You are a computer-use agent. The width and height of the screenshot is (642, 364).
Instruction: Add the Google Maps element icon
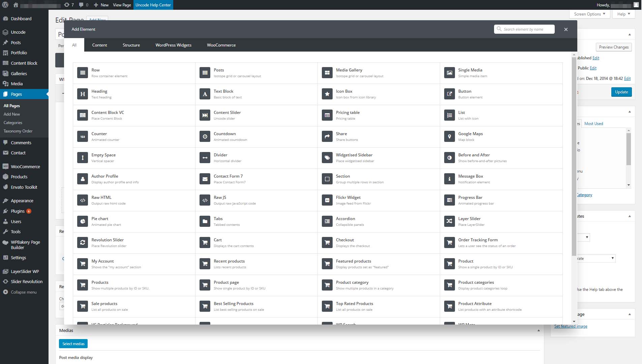click(449, 136)
